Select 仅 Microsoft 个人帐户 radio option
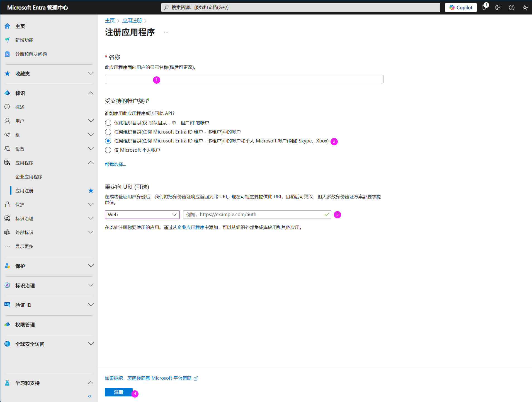The height and width of the screenshot is (402, 532). click(x=108, y=150)
